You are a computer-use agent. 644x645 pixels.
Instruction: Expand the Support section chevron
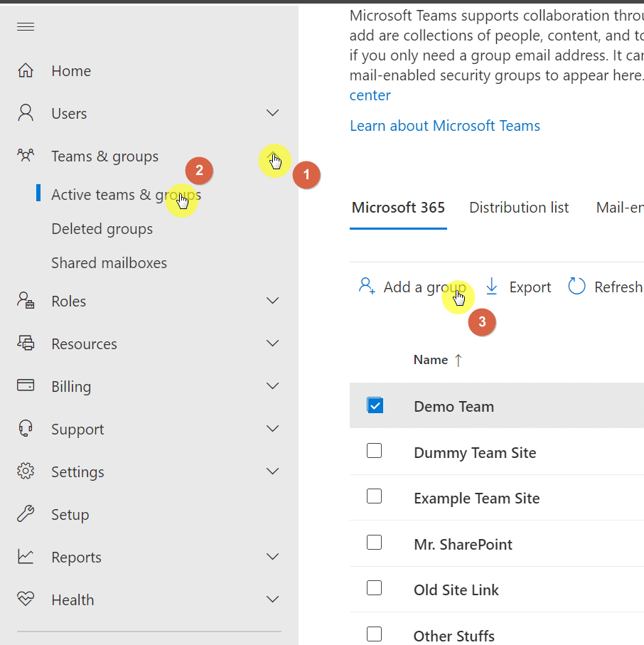273,429
